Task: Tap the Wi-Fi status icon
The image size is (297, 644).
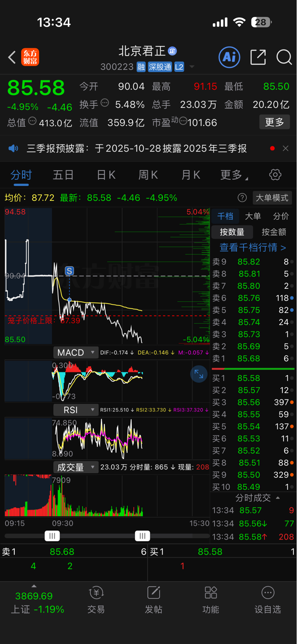Action: (239, 22)
